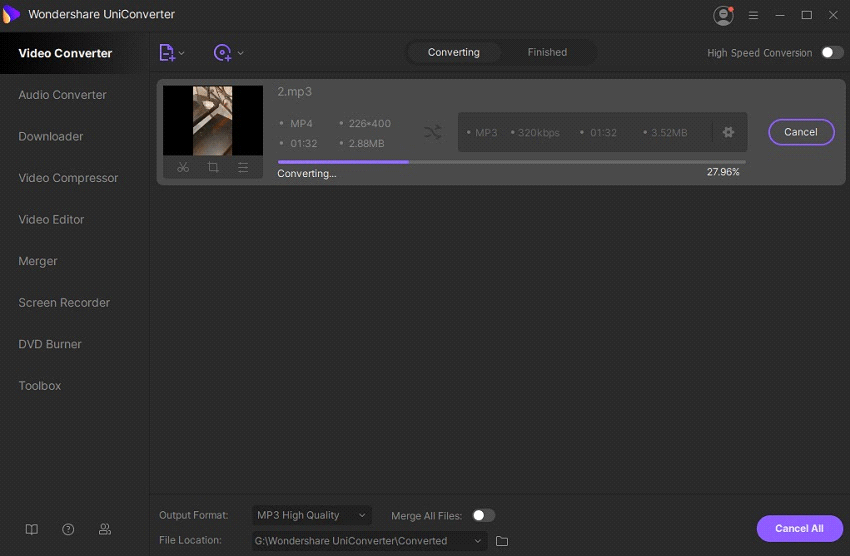The height and width of the screenshot is (556, 850).
Task: Open output settings gear icon
Action: coord(728,132)
